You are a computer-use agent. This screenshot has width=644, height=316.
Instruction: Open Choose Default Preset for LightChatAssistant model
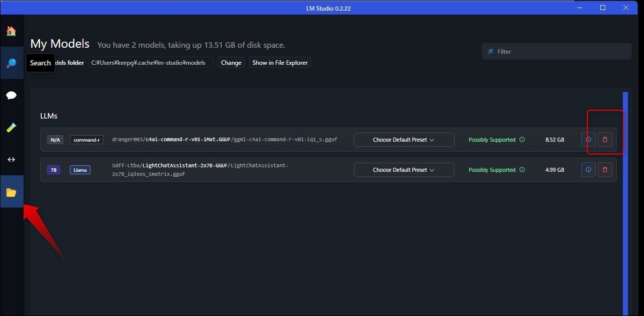[404, 170]
